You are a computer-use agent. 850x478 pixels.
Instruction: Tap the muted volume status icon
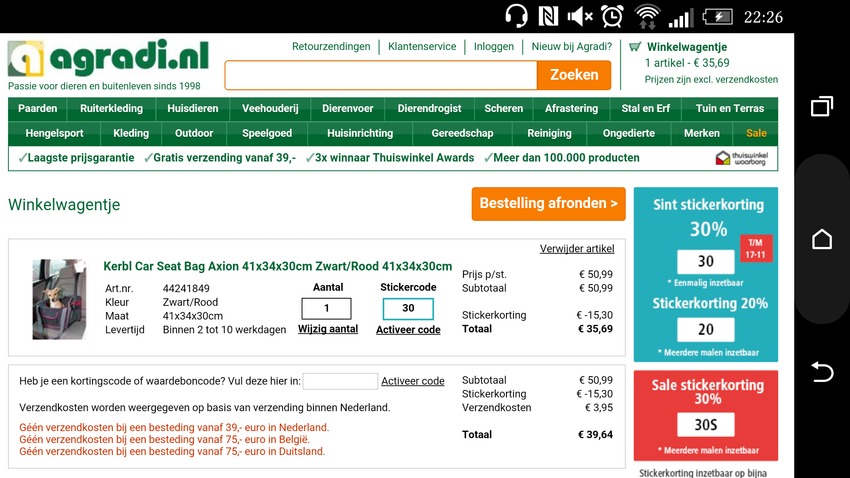click(579, 16)
